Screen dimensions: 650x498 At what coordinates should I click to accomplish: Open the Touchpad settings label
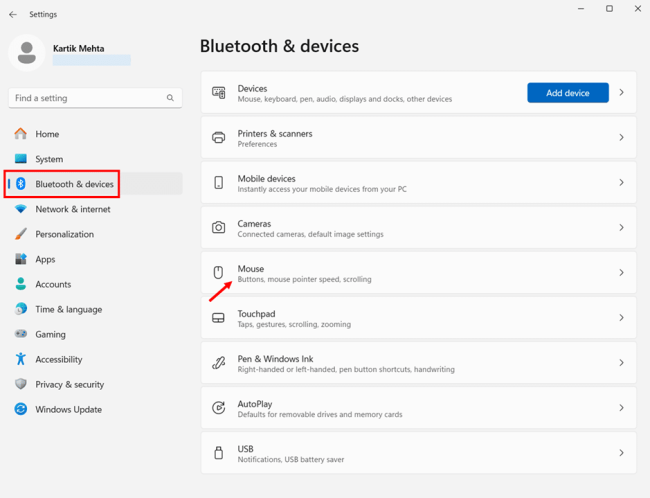pyautogui.click(x=256, y=314)
